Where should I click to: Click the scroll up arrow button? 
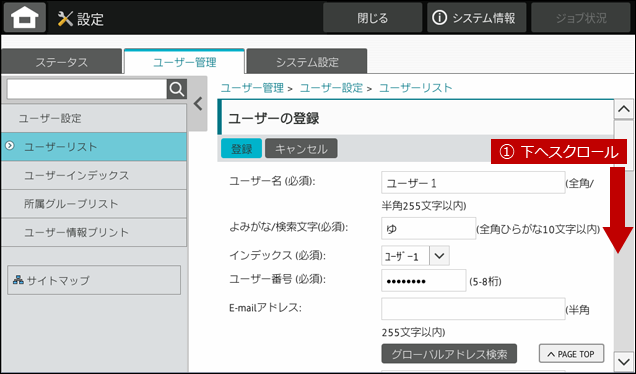pyautogui.click(x=623, y=109)
